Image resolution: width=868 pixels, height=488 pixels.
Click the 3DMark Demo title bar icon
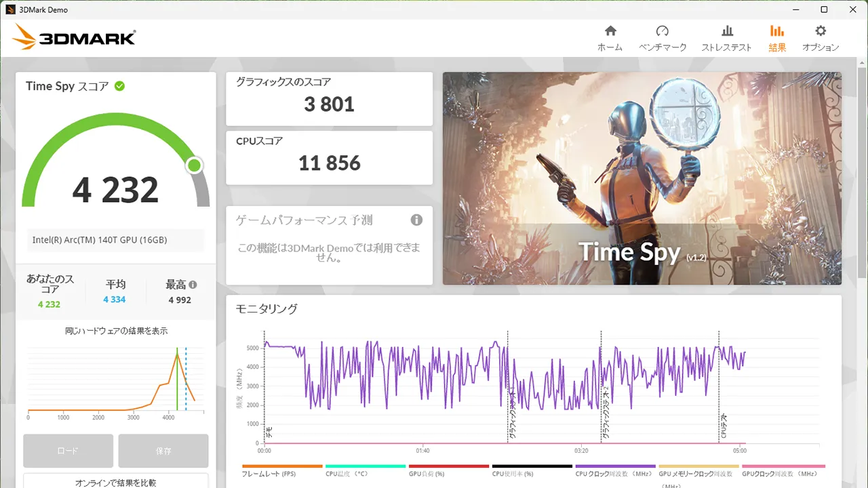click(10, 9)
